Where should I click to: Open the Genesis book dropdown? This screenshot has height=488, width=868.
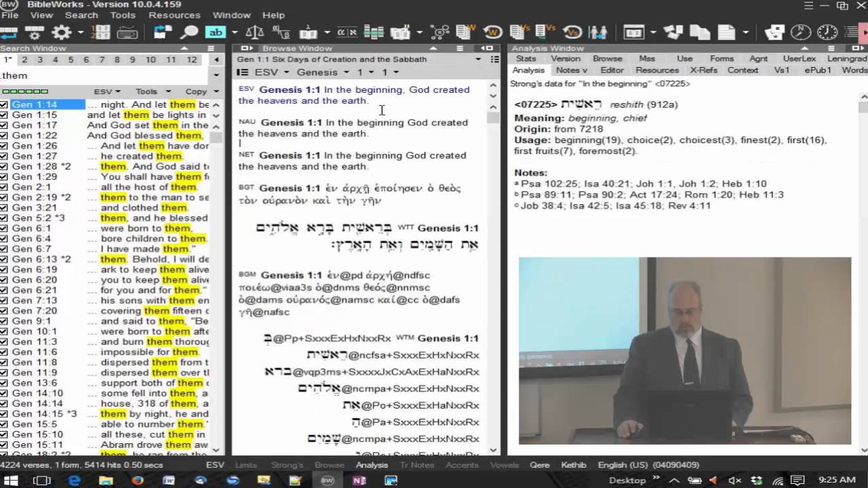323,72
